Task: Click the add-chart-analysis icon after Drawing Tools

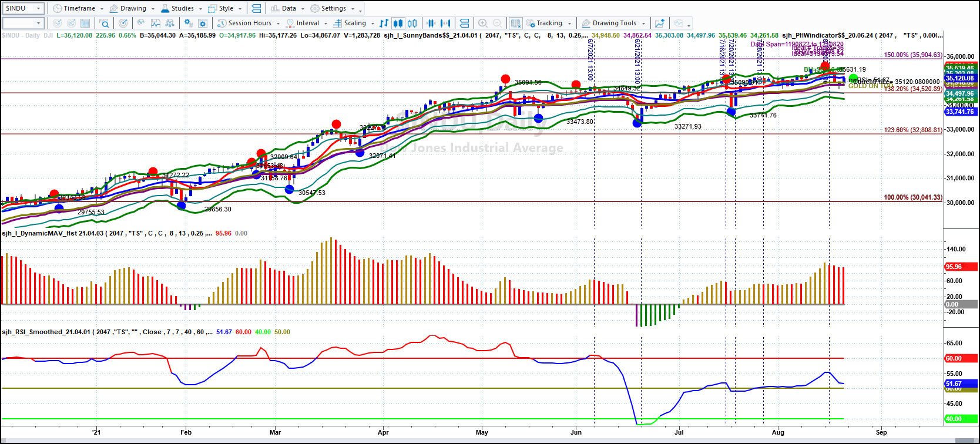Action: 660,23
